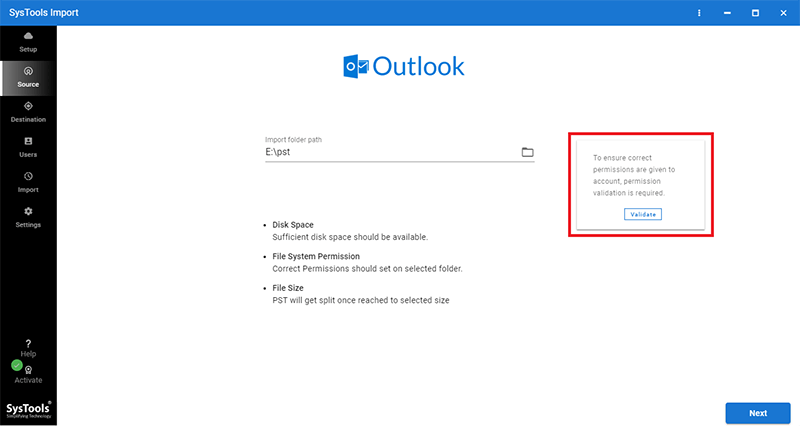Go to the Destination step
800x426 pixels.
click(28, 112)
